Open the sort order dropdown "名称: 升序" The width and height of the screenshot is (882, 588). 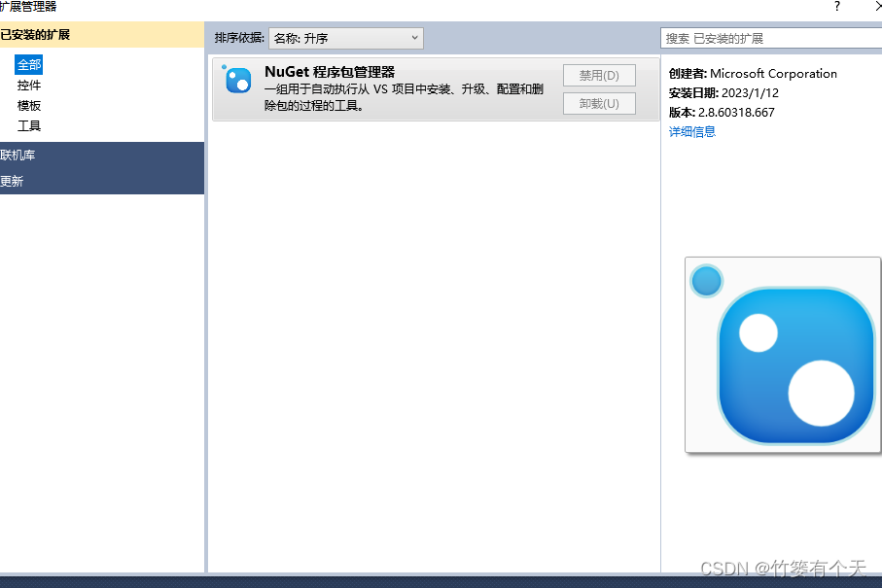346,38
